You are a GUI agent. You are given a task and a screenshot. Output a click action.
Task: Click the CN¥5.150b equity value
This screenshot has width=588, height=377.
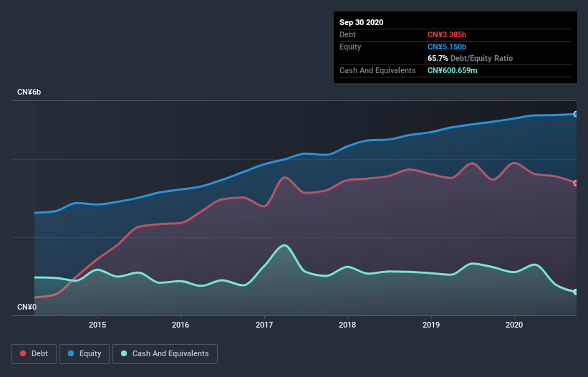447,47
